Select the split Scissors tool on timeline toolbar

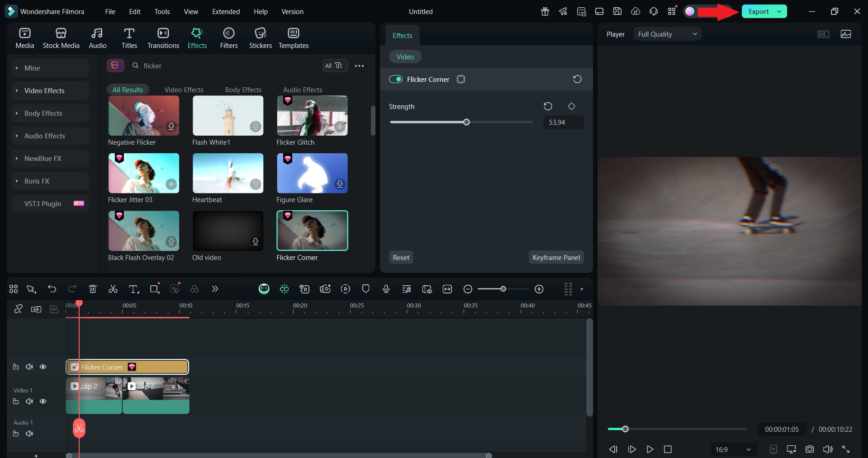113,289
